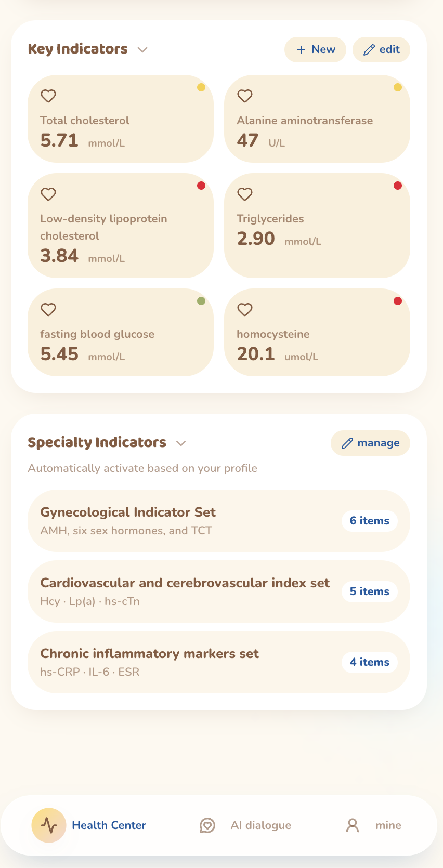Click red status dot on homocysteine
Image resolution: width=443 pixels, height=868 pixels.
[398, 301]
